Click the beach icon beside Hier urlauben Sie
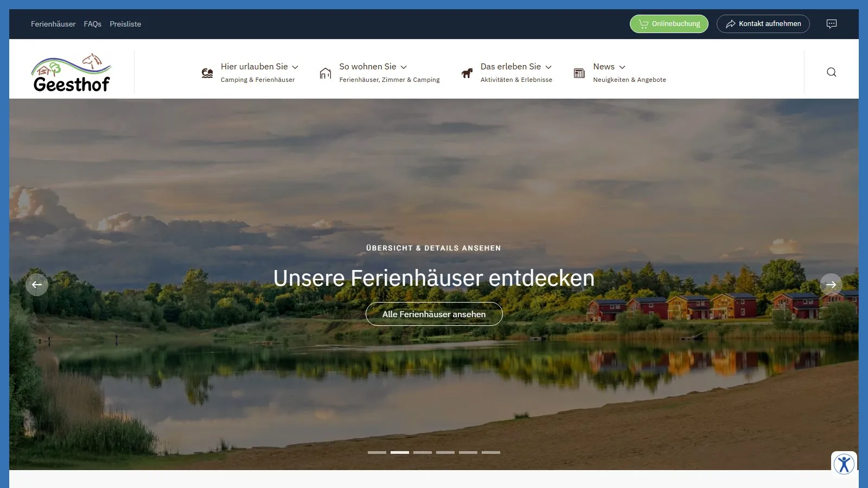Screen dimensions: 868x488 point(207,73)
